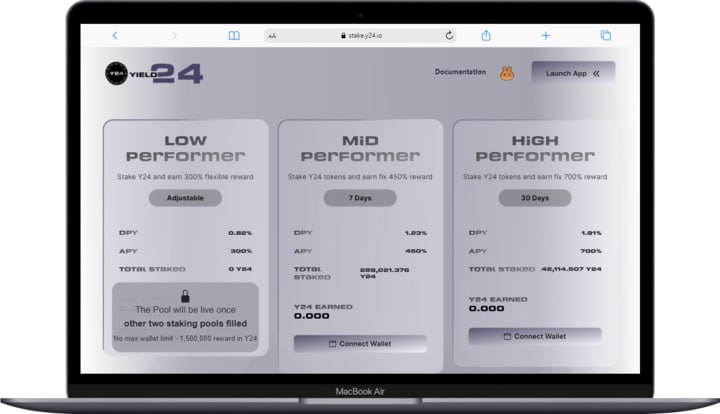Click "No max wallet limit" reward note
This screenshot has height=414, width=720.
tap(185, 338)
